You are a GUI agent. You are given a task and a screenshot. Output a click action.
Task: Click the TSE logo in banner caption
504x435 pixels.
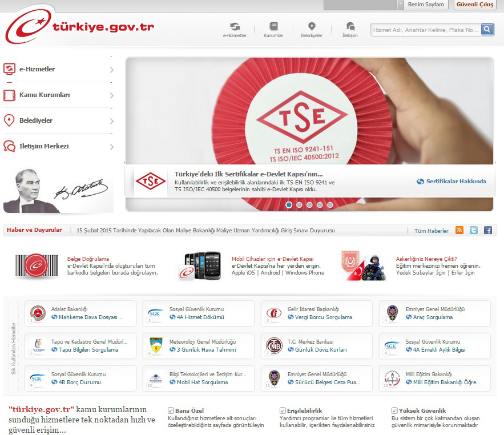point(151,182)
